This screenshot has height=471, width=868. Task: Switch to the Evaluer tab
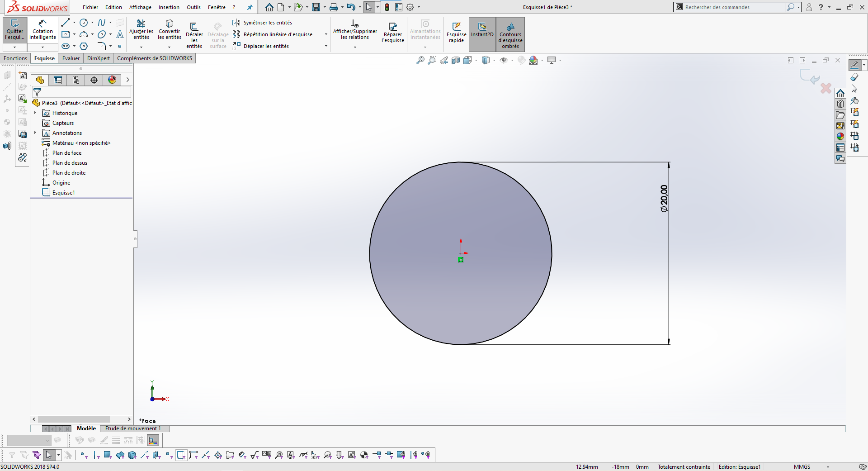(71, 58)
